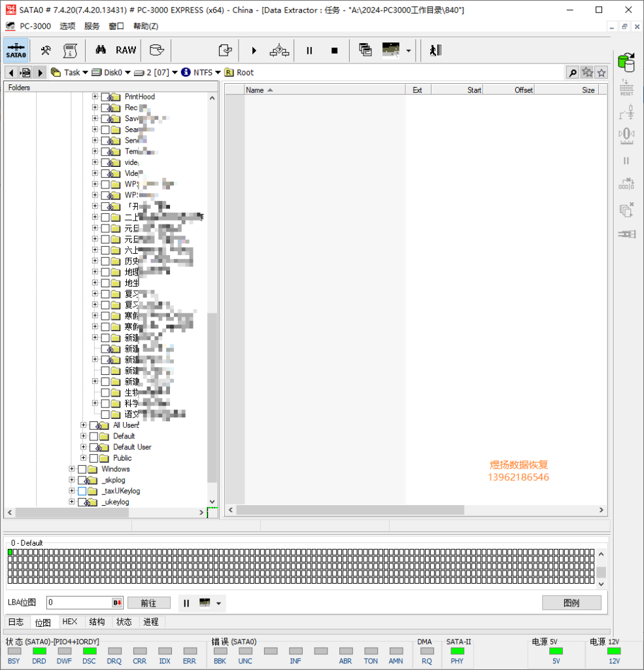Sort files by Size column header
Viewport: 644px width, 670px height.
coord(566,90)
